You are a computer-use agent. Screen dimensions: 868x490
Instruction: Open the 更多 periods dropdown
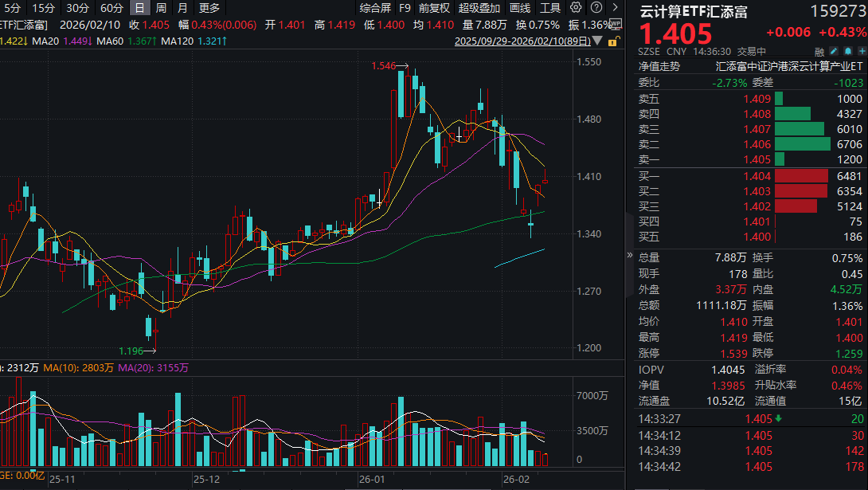209,8
